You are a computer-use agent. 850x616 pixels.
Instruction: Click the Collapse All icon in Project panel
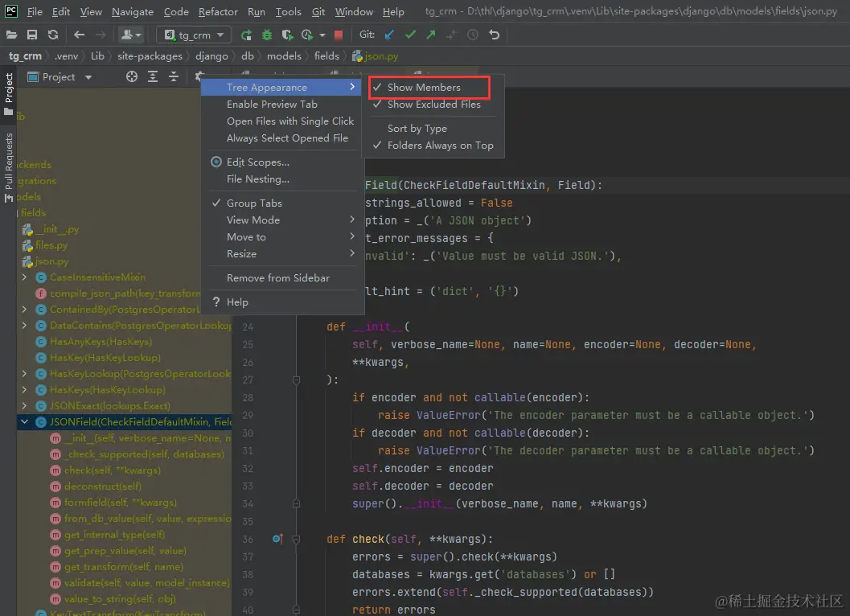[173, 77]
